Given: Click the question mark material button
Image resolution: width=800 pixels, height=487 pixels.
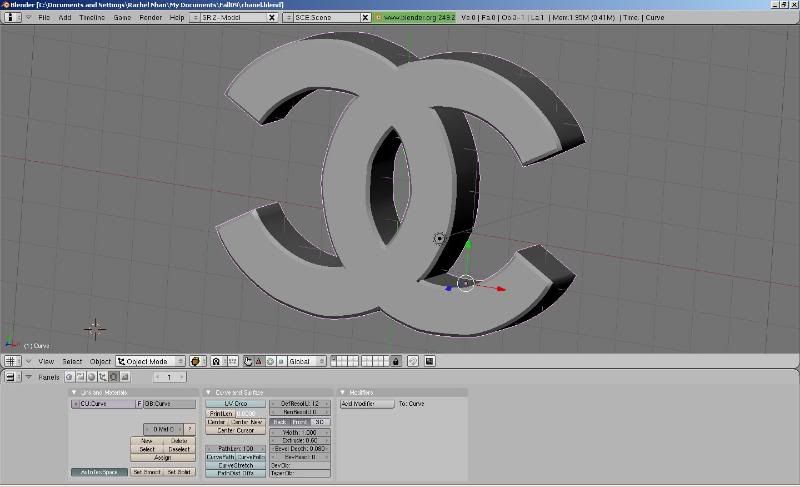Looking at the screenshot, I should tap(189, 429).
